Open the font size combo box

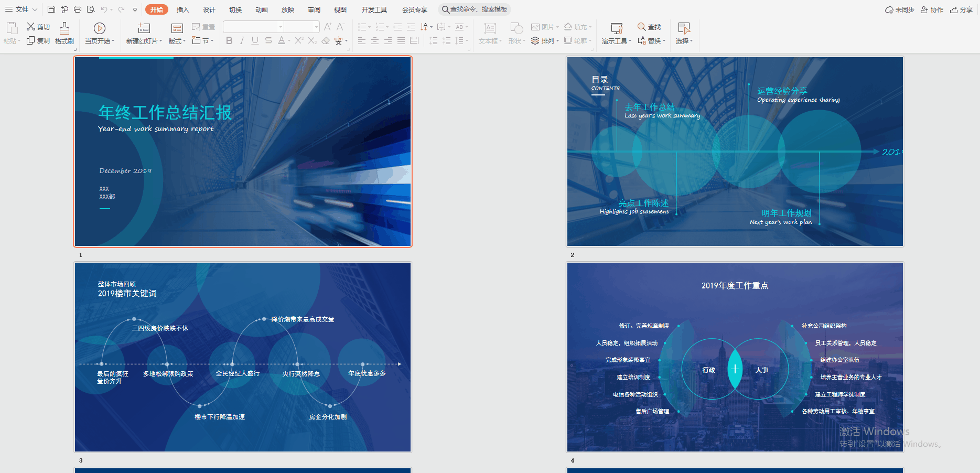click(x=301, y=27)
